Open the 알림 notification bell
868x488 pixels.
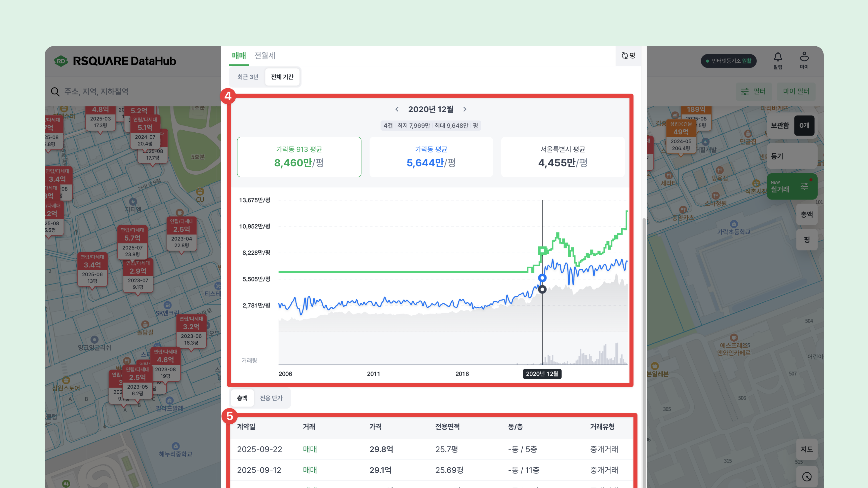778,57
